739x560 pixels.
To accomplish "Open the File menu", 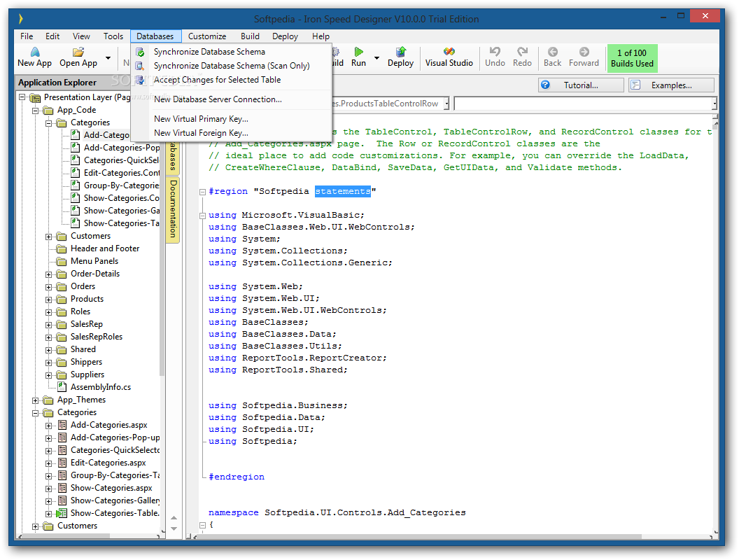I will [x=27, y=36].
